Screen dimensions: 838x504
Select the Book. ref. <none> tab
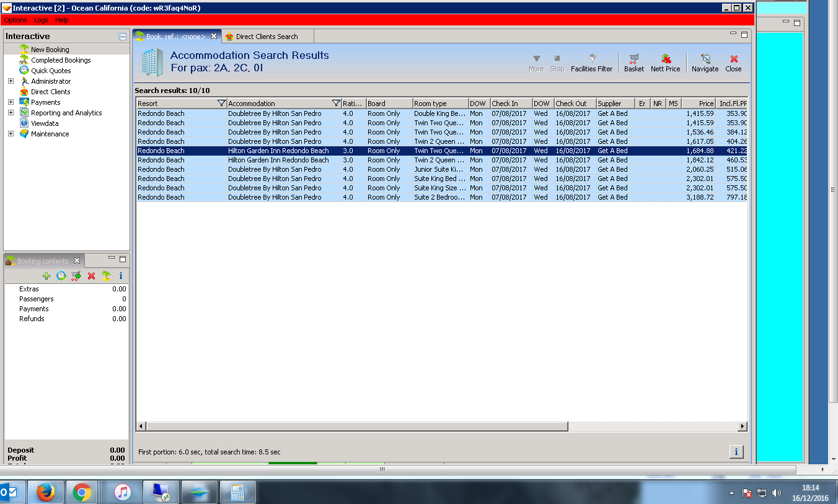click(175, 37)
